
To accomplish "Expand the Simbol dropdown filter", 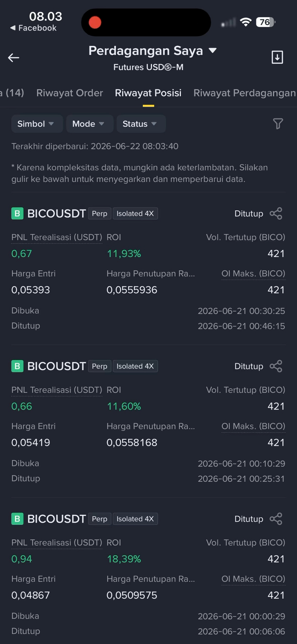I will click(37, 124).
